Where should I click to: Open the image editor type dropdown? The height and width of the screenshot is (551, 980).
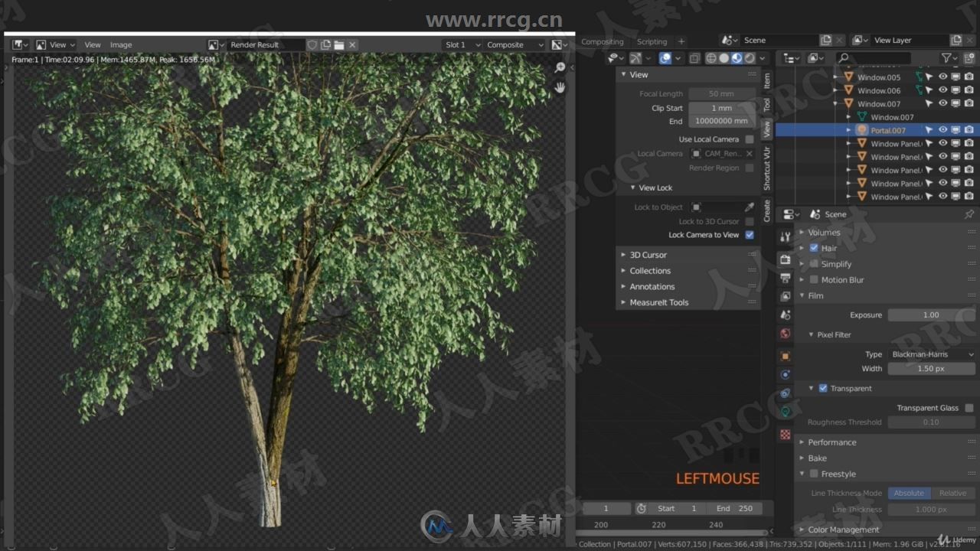20,45
